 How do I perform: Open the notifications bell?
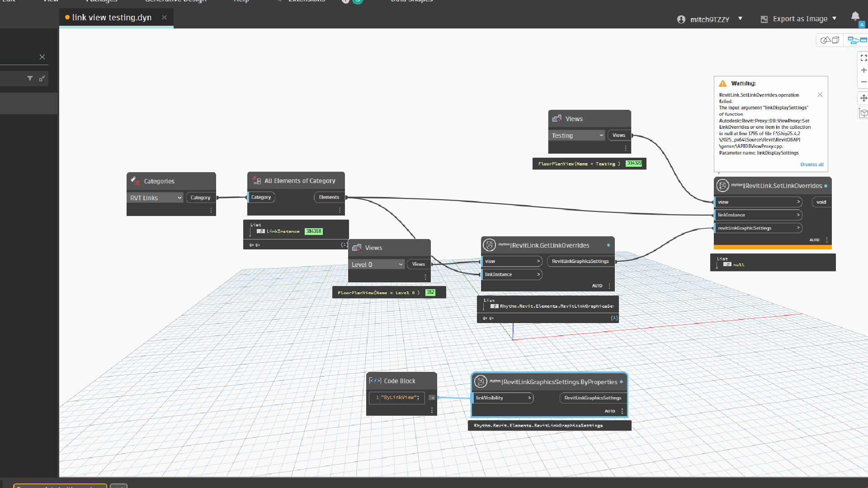pos(855,17)
